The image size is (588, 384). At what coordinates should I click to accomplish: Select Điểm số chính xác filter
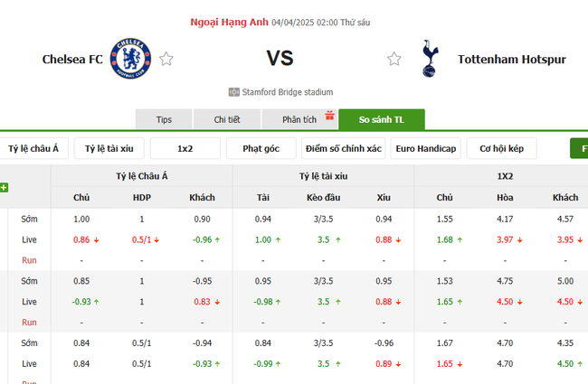point(343,149)
